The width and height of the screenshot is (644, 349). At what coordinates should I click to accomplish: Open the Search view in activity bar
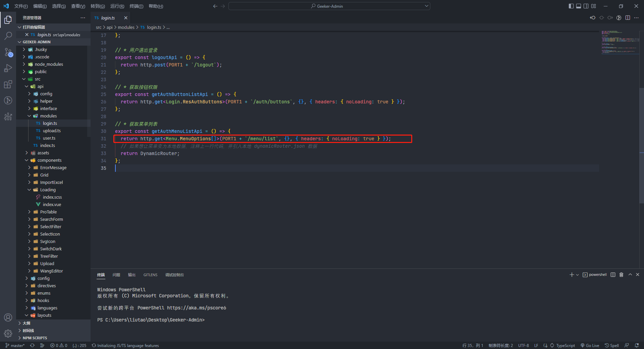point(8,36)
